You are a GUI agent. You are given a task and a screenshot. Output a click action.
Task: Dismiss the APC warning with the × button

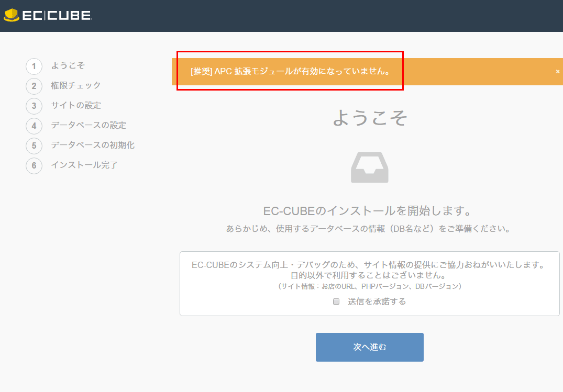pyautogui.click(x=558, y=71)
